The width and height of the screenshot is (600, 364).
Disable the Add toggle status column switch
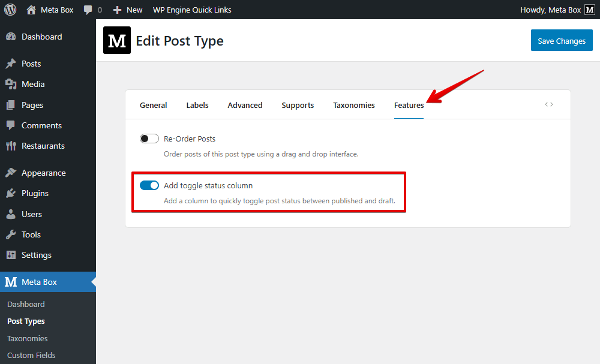[x=149, y=185]
